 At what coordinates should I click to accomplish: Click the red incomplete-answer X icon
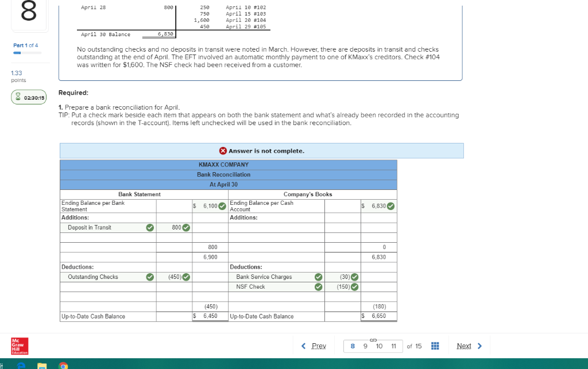[223, 150]
